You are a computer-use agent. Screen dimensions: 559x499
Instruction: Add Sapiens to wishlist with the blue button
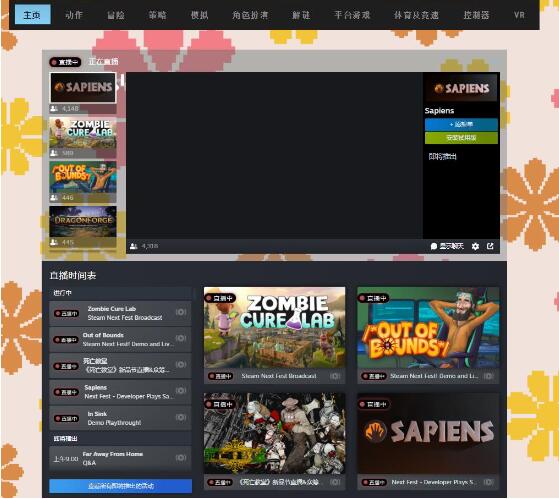(x=461, y=124)
